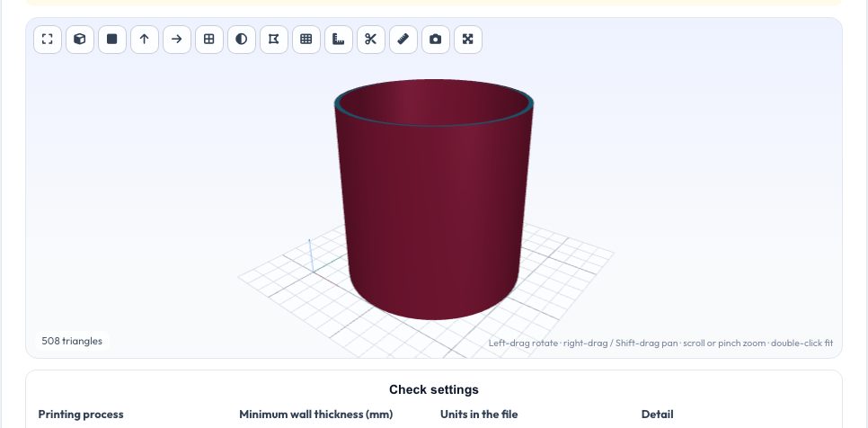Click the flag-shaped edges icon

274,40
